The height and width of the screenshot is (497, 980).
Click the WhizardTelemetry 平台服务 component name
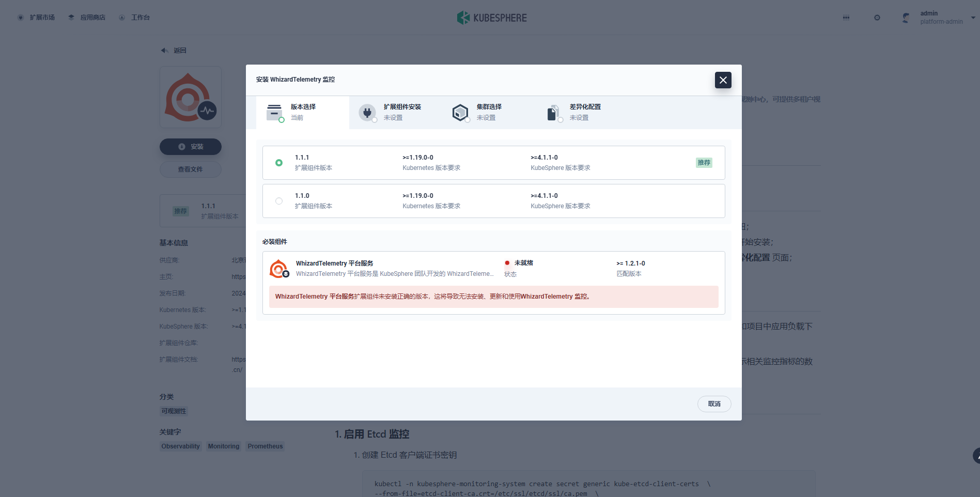pyautogui.click(x=334, y=263)
